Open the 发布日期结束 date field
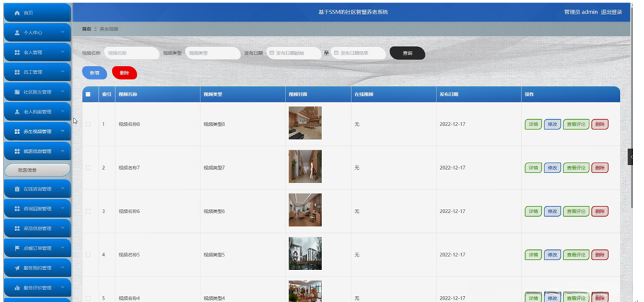The height and width of the screenshot is (302, 644). click(x=358, y=53)
